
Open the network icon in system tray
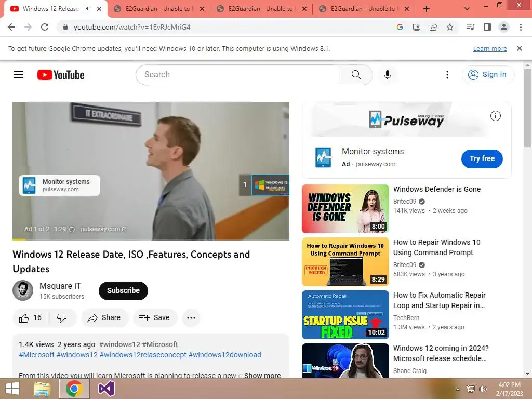click(x=471, y=389)
